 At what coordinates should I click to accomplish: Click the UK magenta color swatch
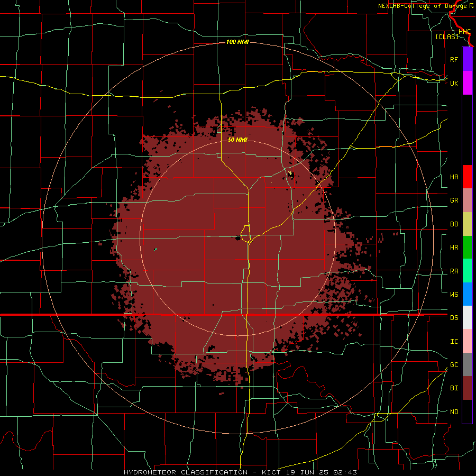tap(467, 83)
